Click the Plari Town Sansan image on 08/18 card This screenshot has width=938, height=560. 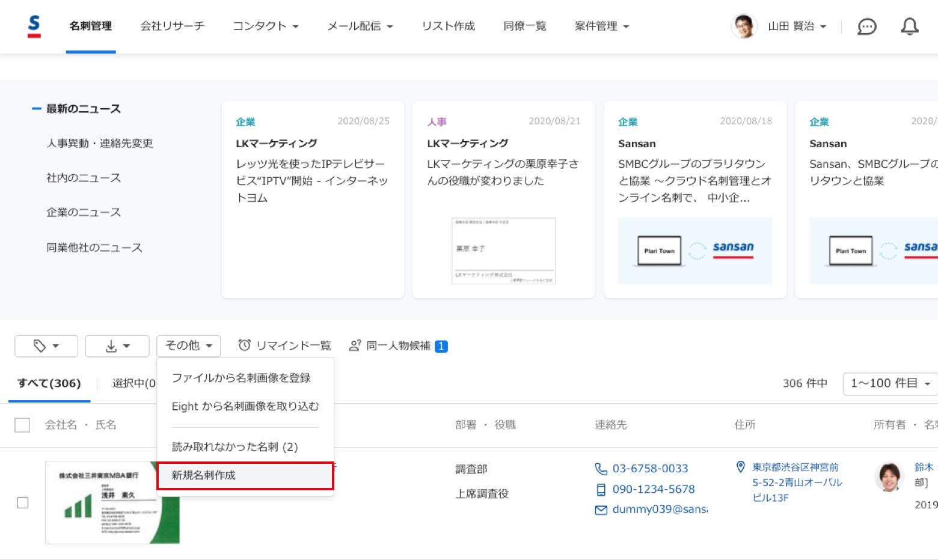tap(695, 251)
